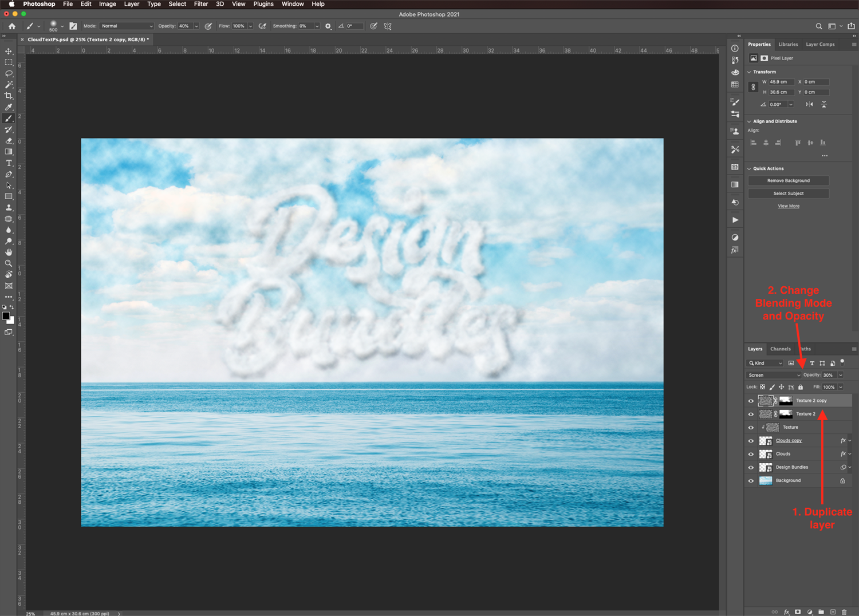
Task: Select the Eraser tool in toolbar
Action: 9,141
